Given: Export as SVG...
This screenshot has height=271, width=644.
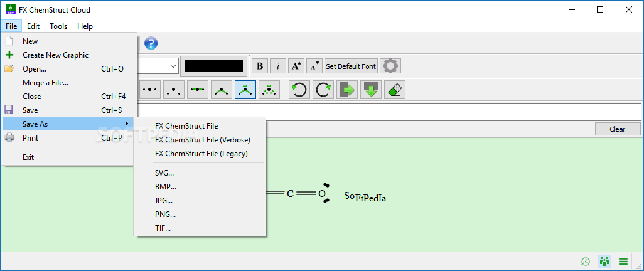Looking at the screenshot, I should pos(200,173).
